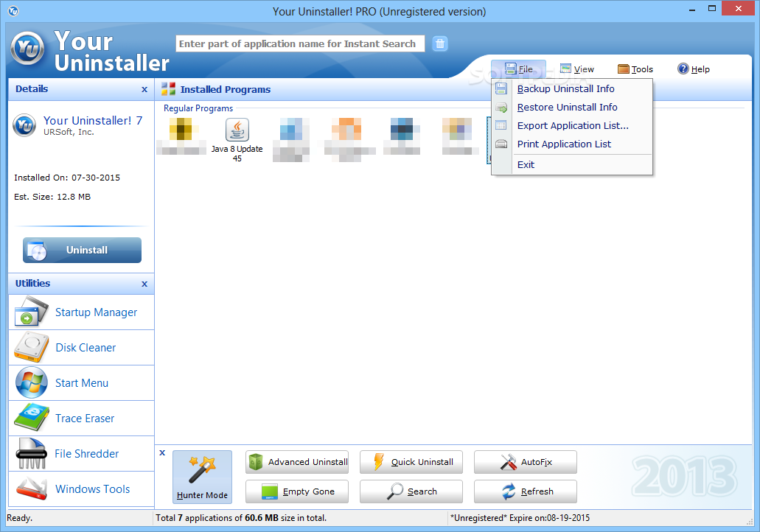760x532 pixels.
Task: Click the title bar application icon
Action: 13,10
